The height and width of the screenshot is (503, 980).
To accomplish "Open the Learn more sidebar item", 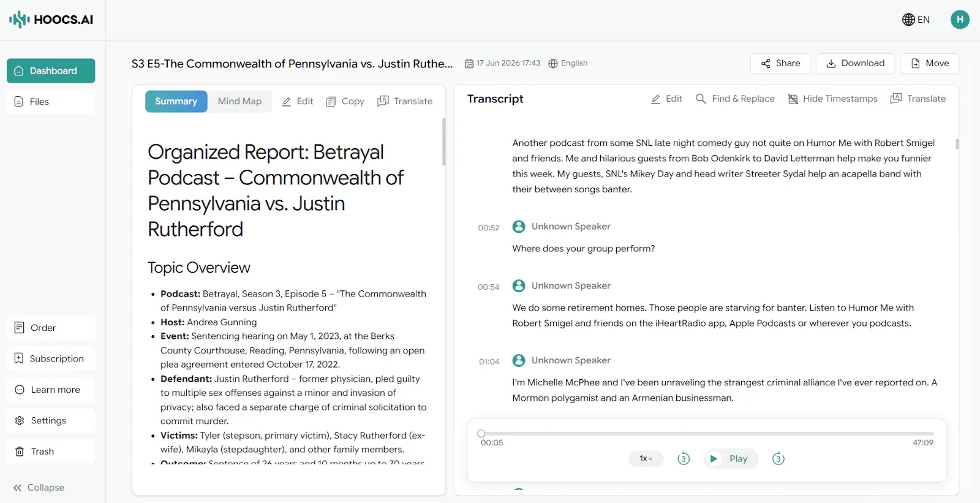I will [51, 390].
